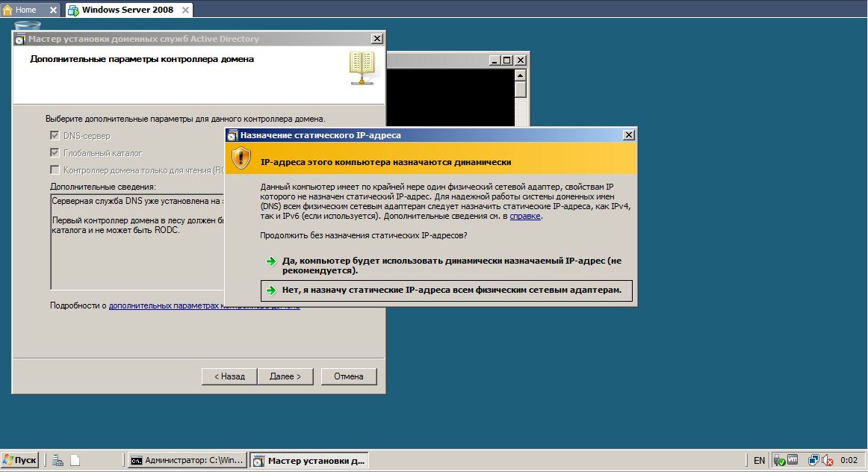
Task: Click the command prompt scrollbar up arrow
Action: tap(520, 75)
